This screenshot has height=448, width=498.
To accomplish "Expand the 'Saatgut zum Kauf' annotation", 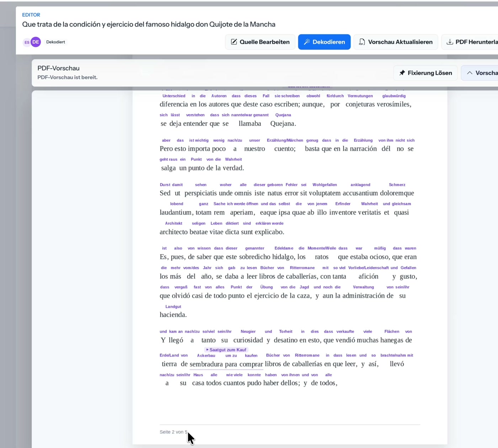I will pyautogui.click(x=226, y=350).
